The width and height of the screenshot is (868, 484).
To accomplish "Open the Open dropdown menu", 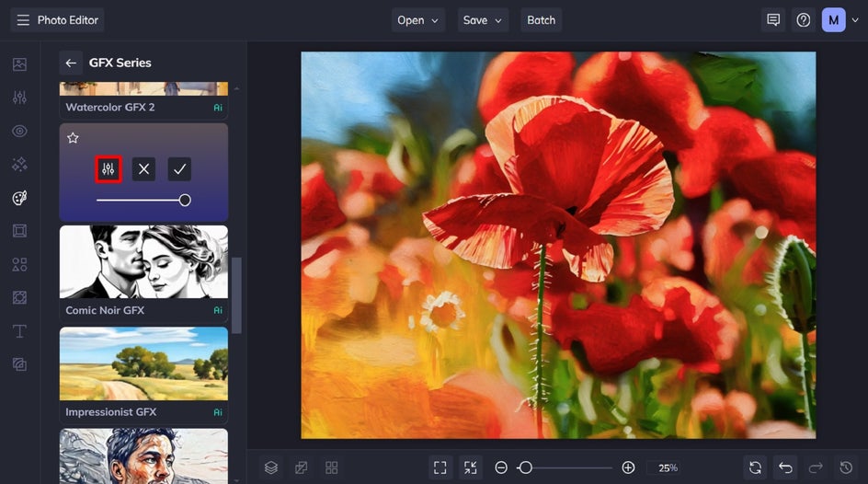I will 418,20.
